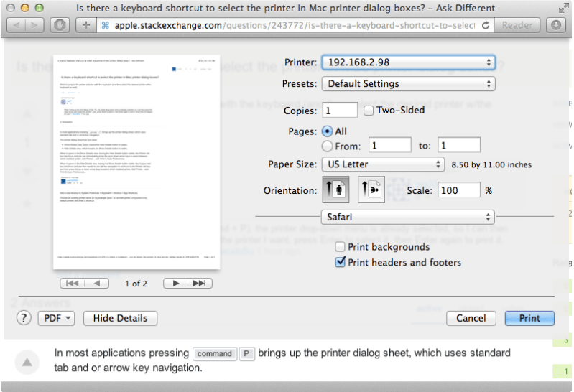Screen dimensions: 574x392
Task: Open the iCloud tabs toolbar button
Action: tap(60, 25)
